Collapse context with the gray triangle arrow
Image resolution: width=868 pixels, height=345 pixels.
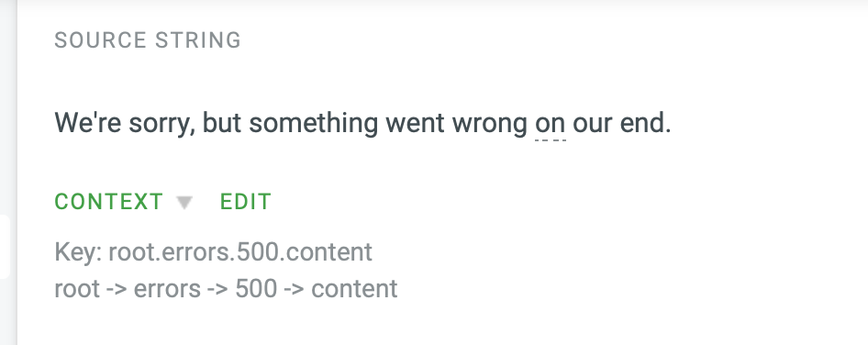[x=184, y=203]
